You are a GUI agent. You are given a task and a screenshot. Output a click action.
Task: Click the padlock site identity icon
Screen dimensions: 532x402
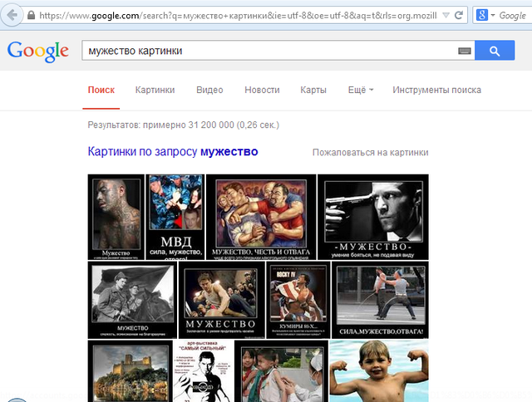click(x=31, y=15)
